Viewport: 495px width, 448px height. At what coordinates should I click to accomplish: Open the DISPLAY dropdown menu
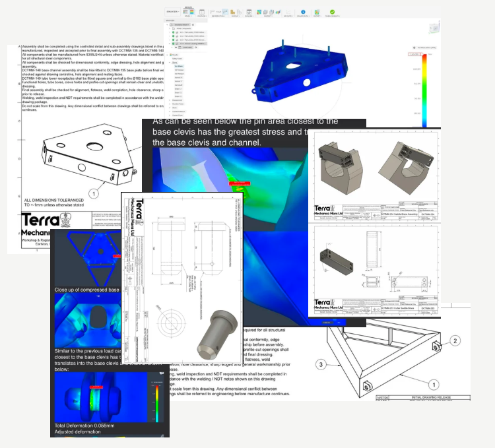(236, 16)
